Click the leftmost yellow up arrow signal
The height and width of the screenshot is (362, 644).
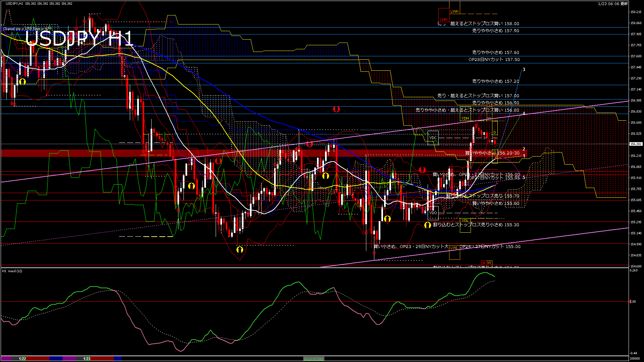coord(22,81)
